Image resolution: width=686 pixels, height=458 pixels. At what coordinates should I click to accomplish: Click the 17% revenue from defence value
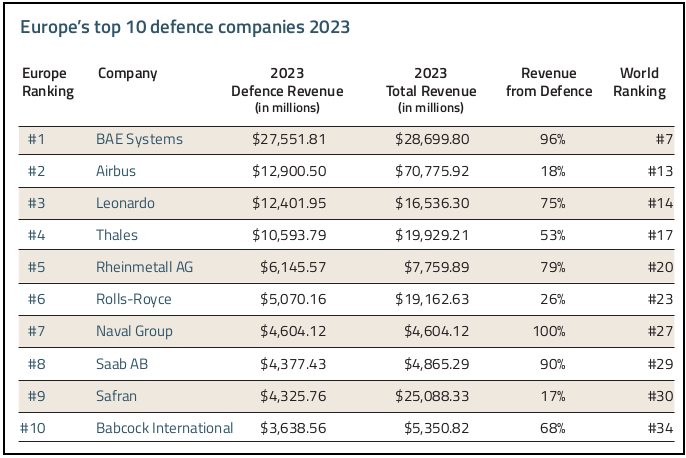coord(553,396)
